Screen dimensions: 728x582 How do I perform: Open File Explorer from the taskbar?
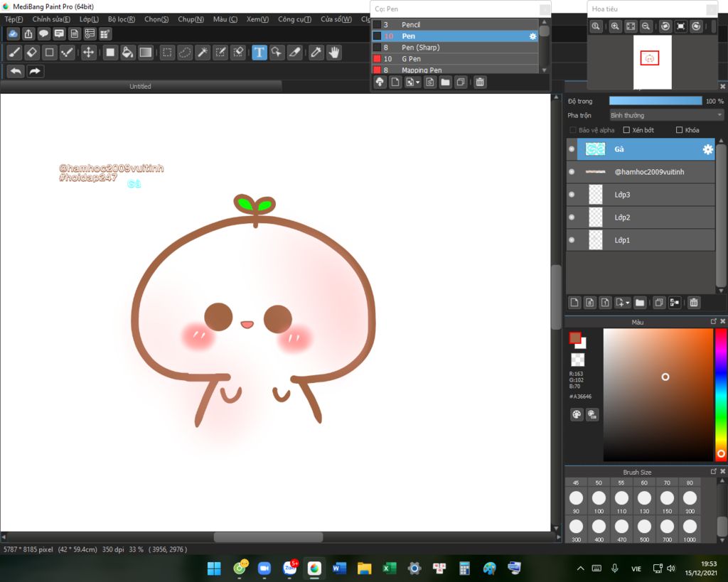point(365,568)
